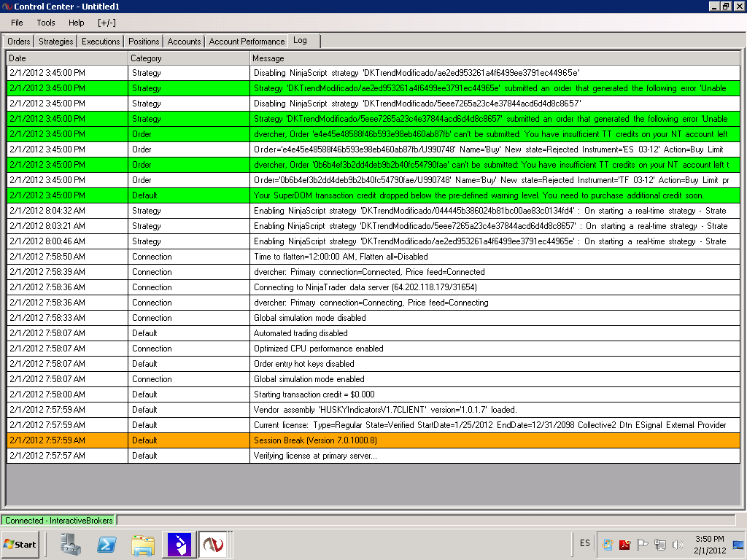Open the Adobe updater tray icon

click(x=624, y=544)
